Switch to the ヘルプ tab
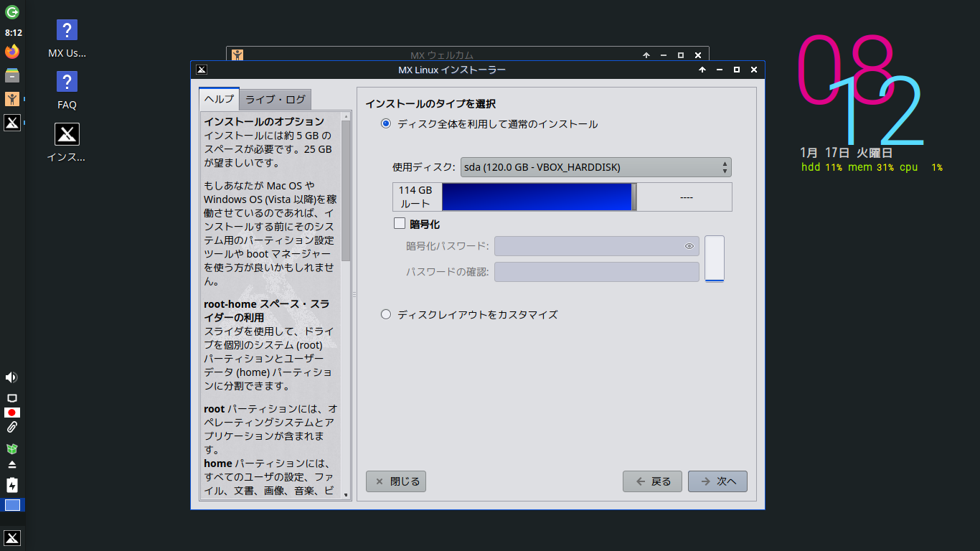The height and width of the screenshot is (551, 980). tap(220, 99)
